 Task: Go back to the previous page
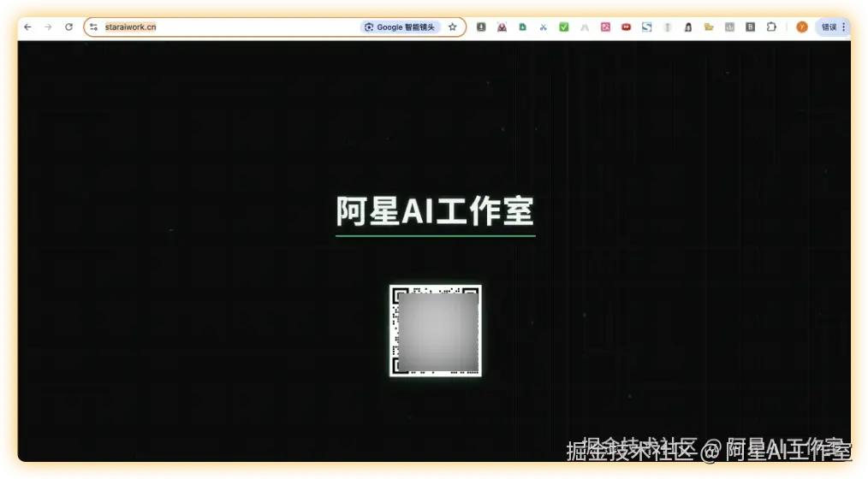click(x=27, y=27)
